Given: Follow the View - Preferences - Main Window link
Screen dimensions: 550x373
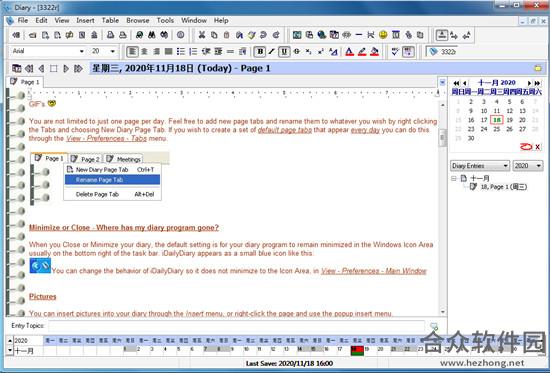Looking at the screenshot, I should click(x=374, y=271).
